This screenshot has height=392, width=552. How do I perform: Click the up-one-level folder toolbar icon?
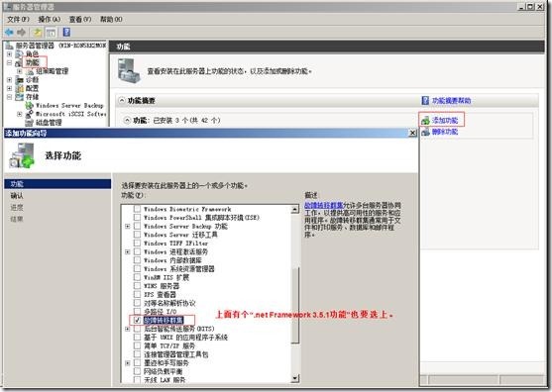[x=38, y=33]
